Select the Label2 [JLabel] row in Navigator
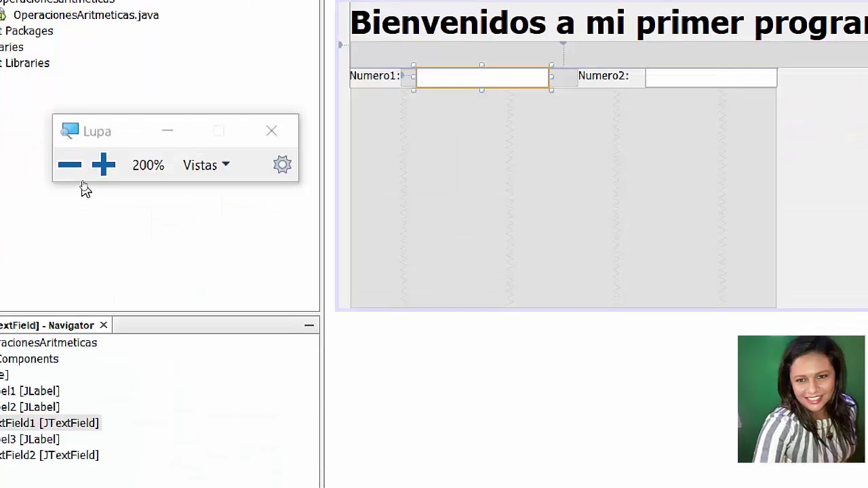The image size is (868, 488). pos(30,407)
